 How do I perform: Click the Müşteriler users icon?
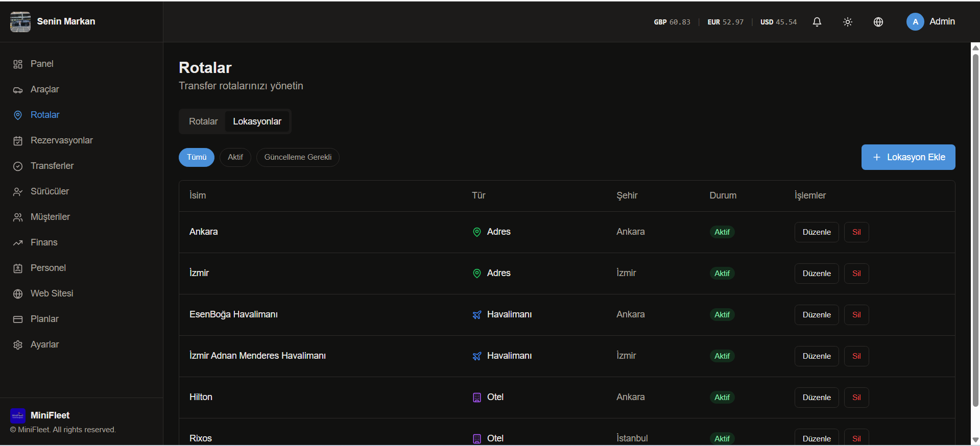(x=18, y=217)
